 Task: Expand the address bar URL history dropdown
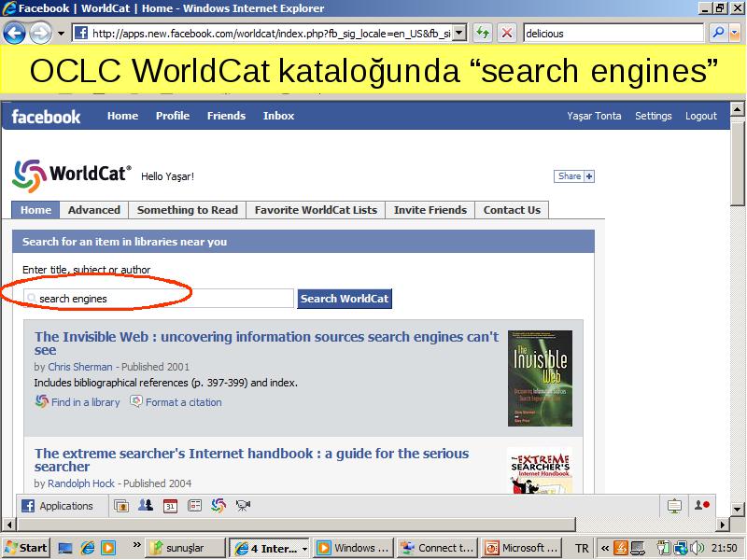pyautogui.click(x=459, y=33)
